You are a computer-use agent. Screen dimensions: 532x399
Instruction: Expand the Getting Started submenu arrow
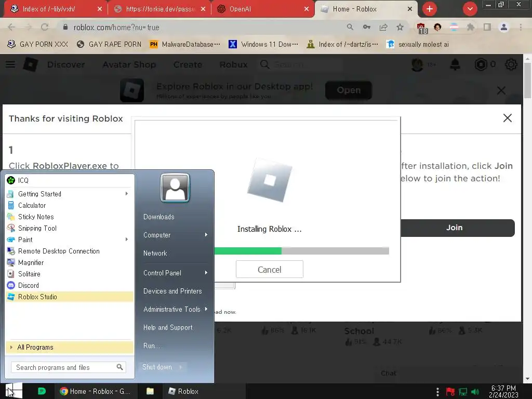pyautogui.click(x=127, y=194)
